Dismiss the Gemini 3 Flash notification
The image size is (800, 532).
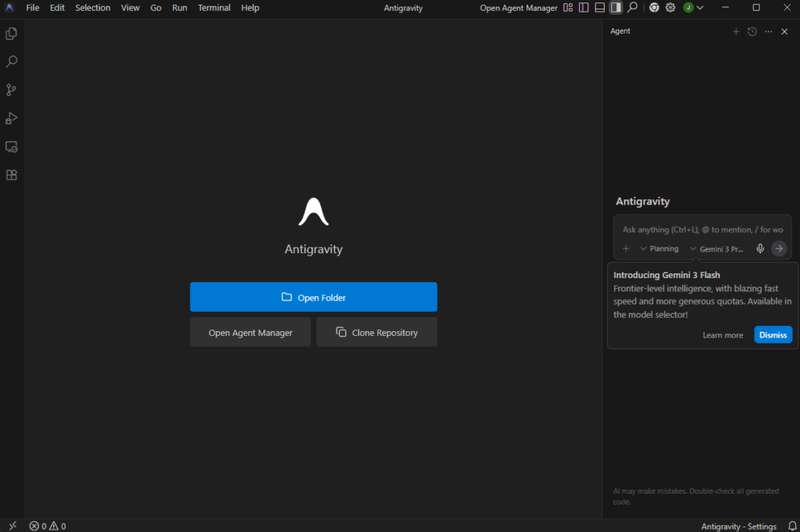[773, 334]
